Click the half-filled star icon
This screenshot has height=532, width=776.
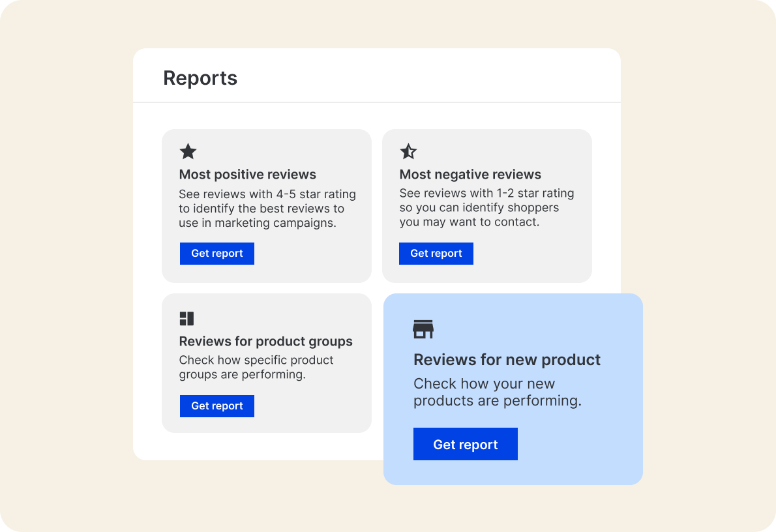pyautogui.click(x=408, y=152)
